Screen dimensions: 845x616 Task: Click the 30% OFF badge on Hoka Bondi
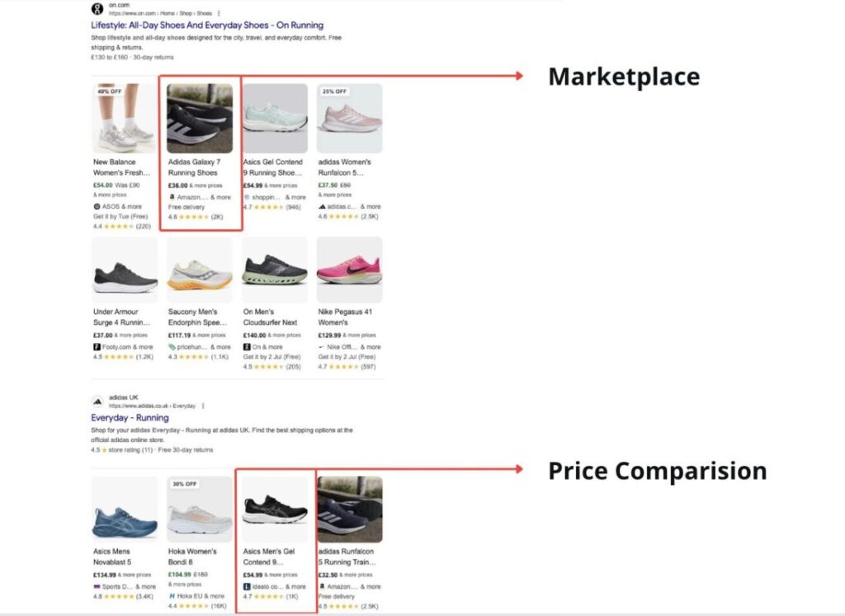coord(186,484)
